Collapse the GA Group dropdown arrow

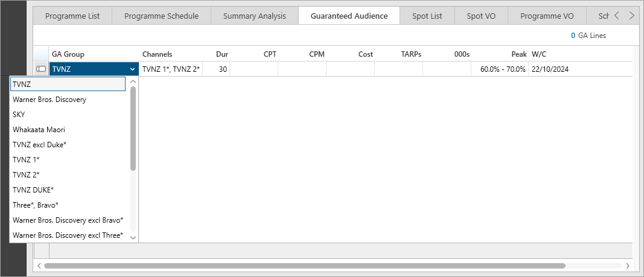(x=132, y=69)
